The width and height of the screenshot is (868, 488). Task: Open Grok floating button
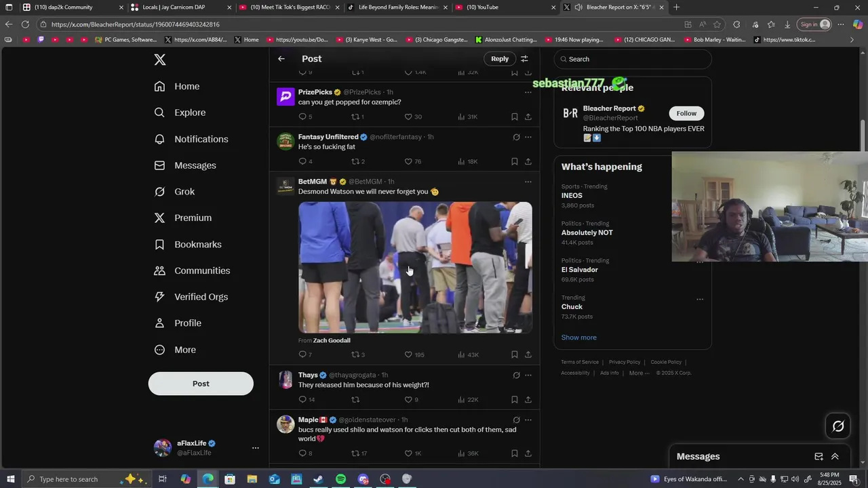pyautogui.click(x=838, y=426)
